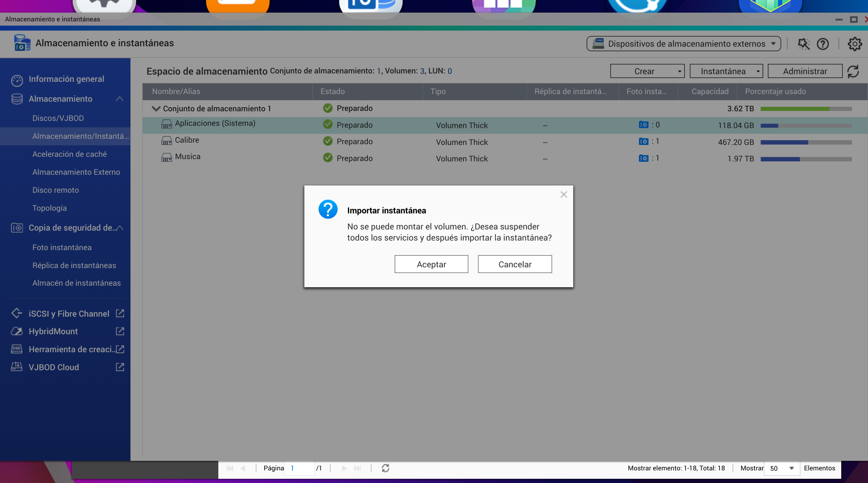
Task: Click the pagination refresh icon
Action: (385, 468)
